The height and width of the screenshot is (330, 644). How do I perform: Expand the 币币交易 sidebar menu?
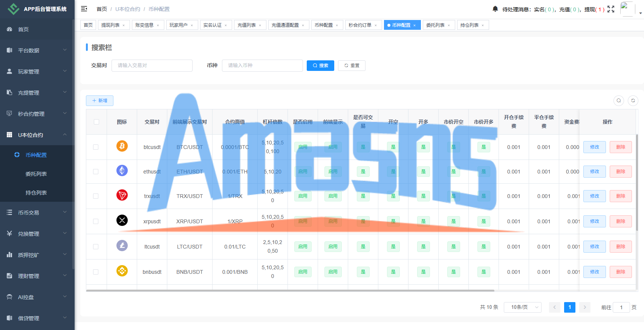pos(37,213)
